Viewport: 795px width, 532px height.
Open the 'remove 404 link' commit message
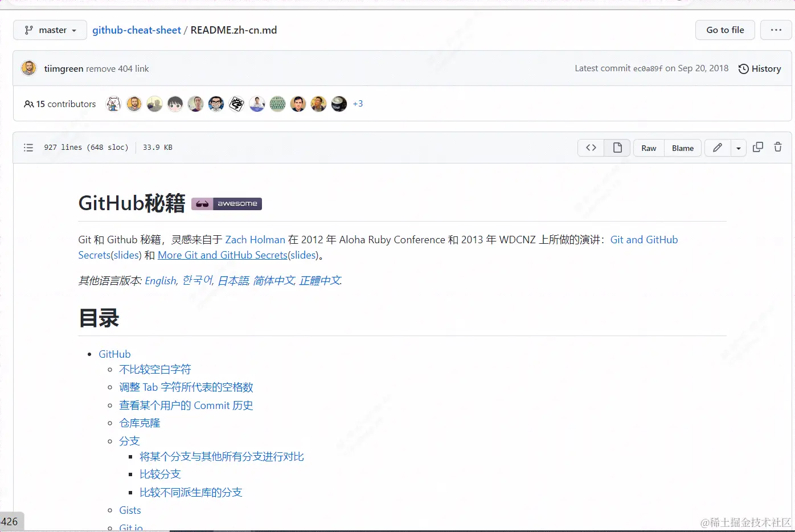click(x=117, y=68)
